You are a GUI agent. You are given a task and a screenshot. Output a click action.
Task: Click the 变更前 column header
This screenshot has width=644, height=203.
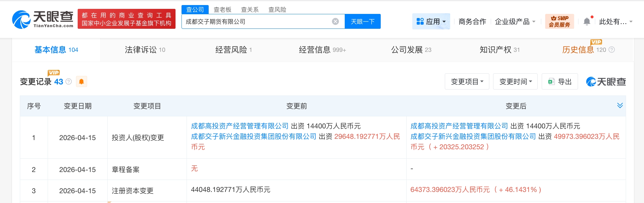click(x=296, y=106)
